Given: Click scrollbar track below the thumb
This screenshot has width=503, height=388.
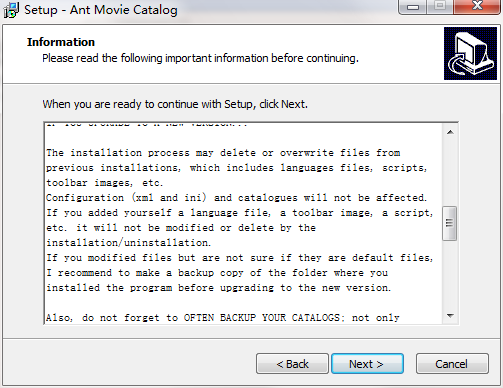Looking at the screenshot, I should click(450, 274).
